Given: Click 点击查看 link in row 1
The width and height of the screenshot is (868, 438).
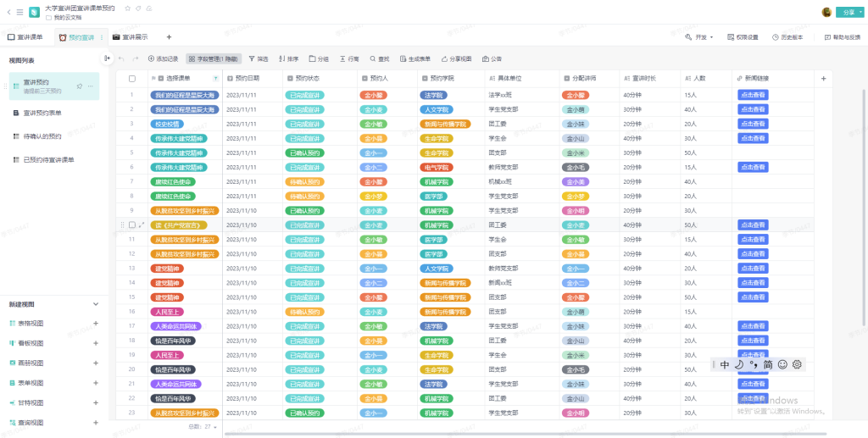Looking at the screenshot, I should tap(753, 95).
